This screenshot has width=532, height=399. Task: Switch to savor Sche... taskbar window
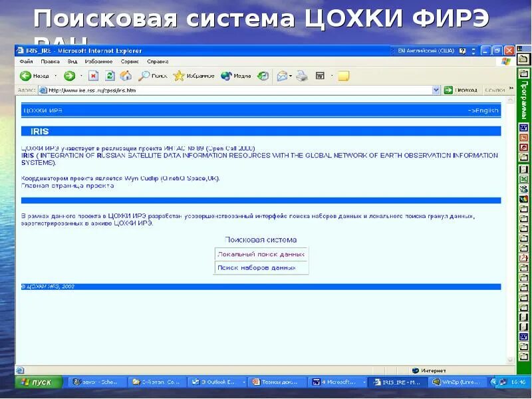pyautogui.click(x=98, y=382)
